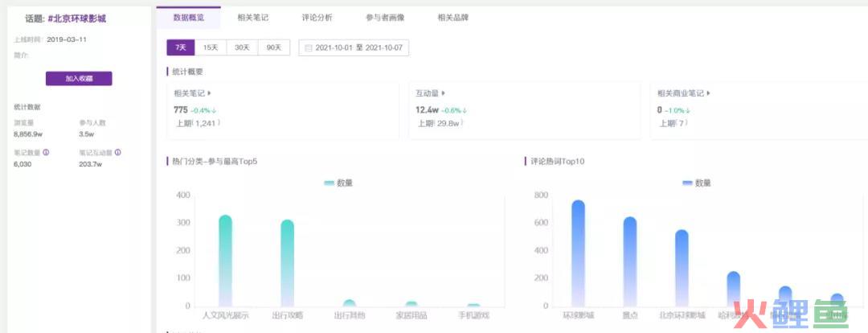Screen dimensions: 868x333
Task: Click the 12.4w interaction value
Action: [427, 109]
